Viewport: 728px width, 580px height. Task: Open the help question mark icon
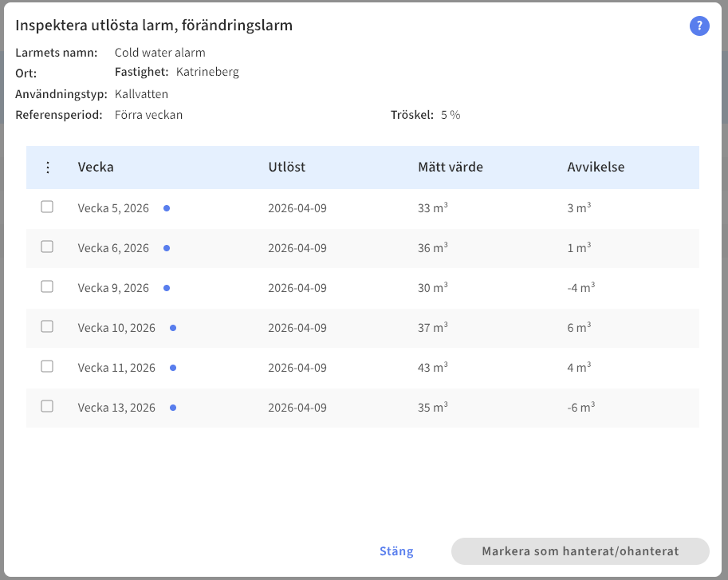(699, 26)
